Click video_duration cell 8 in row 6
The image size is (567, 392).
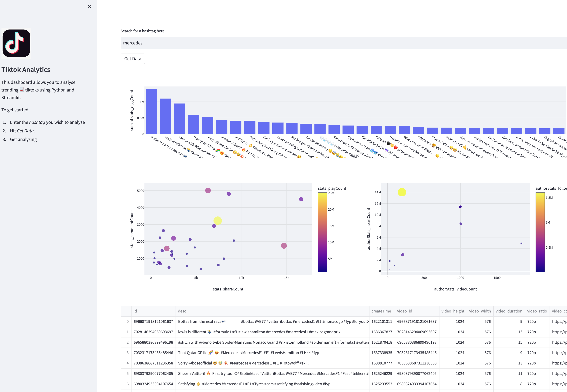click(509, 384)
